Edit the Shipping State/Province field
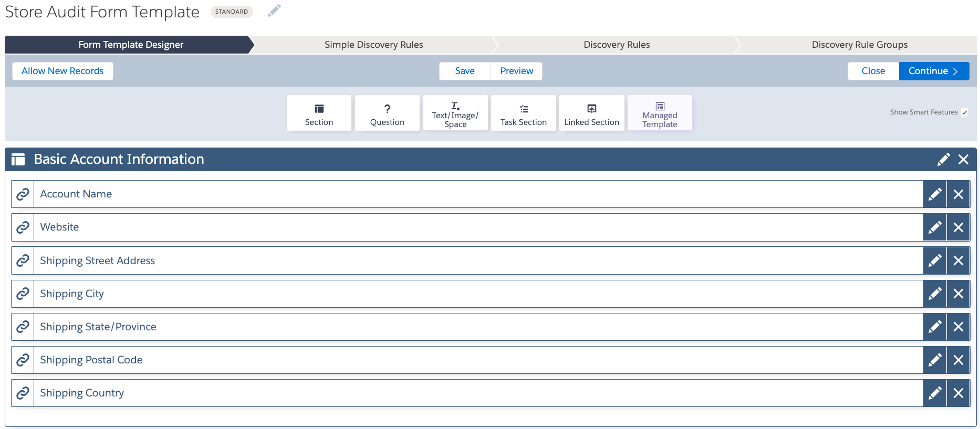Screen dimensions: 980x429 coord(935,327)
